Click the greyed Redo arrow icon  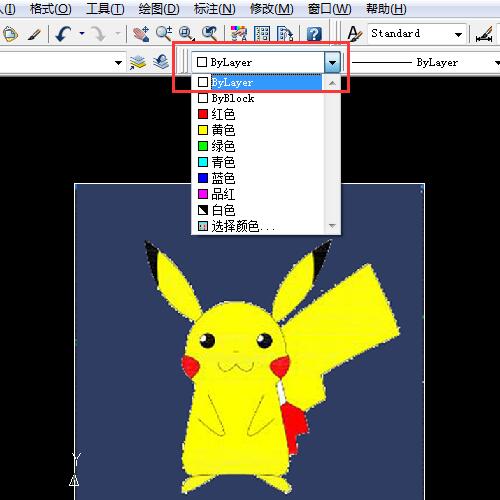tap(99, 34)
